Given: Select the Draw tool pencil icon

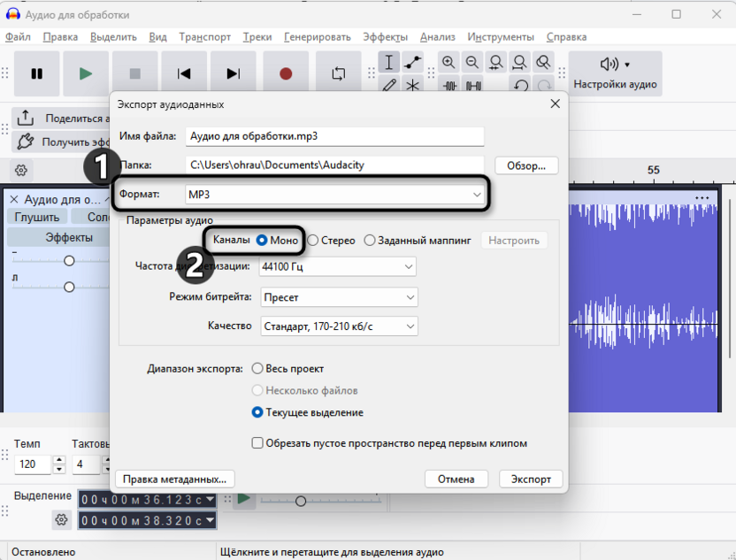Looking at the screenshot, I should coord(389,85).
